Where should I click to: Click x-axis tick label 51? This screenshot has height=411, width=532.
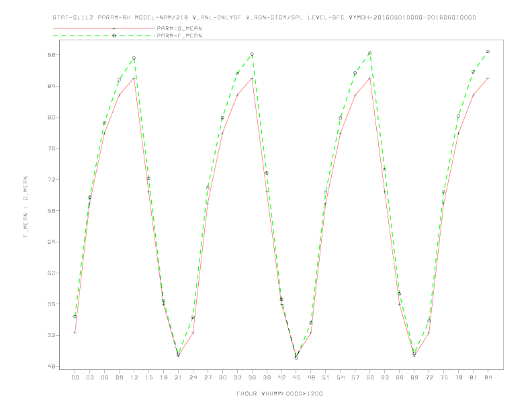[x=326, y=377]
